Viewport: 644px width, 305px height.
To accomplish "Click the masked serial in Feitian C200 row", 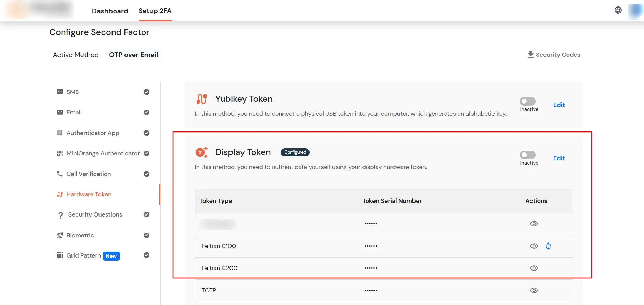I will point(371,268).
